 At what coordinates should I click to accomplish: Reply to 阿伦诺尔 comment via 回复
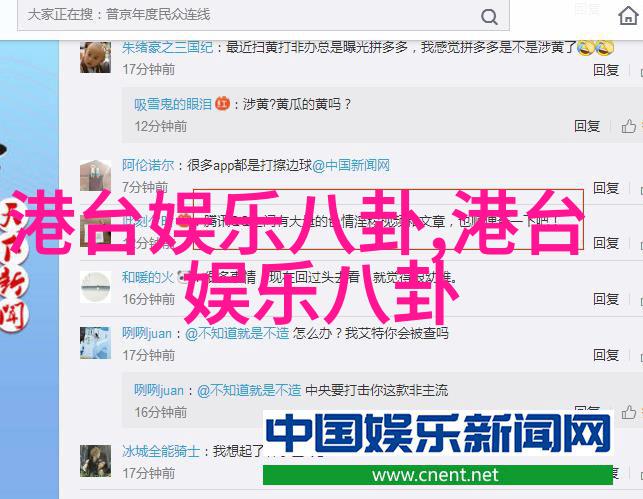click(x=606, y=188)
